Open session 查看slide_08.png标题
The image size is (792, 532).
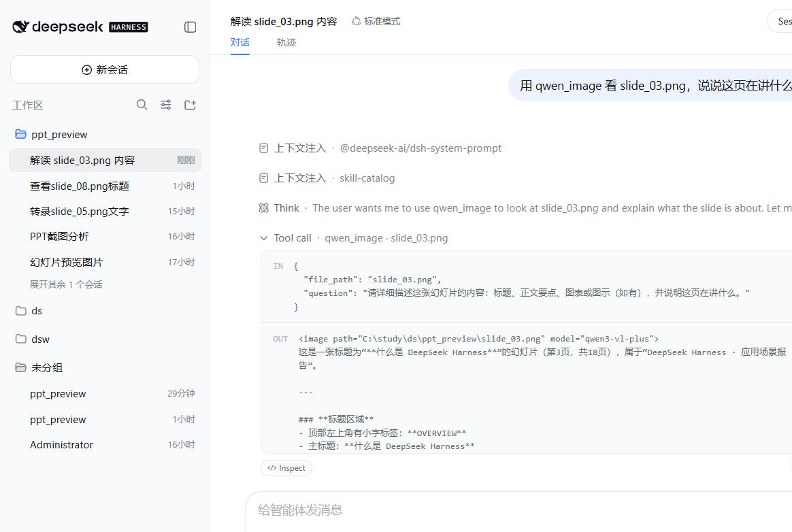tap(105, 186)
